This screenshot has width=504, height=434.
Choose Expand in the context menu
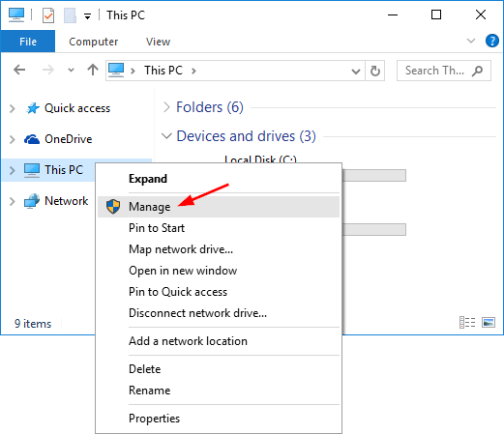(x=219, y=179)
